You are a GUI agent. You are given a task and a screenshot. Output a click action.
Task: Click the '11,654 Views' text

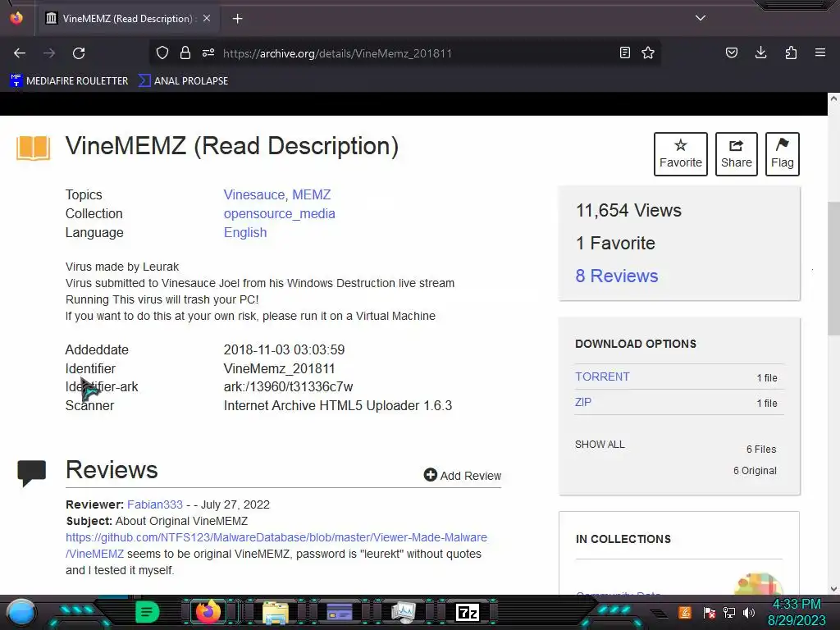point(628,211)
